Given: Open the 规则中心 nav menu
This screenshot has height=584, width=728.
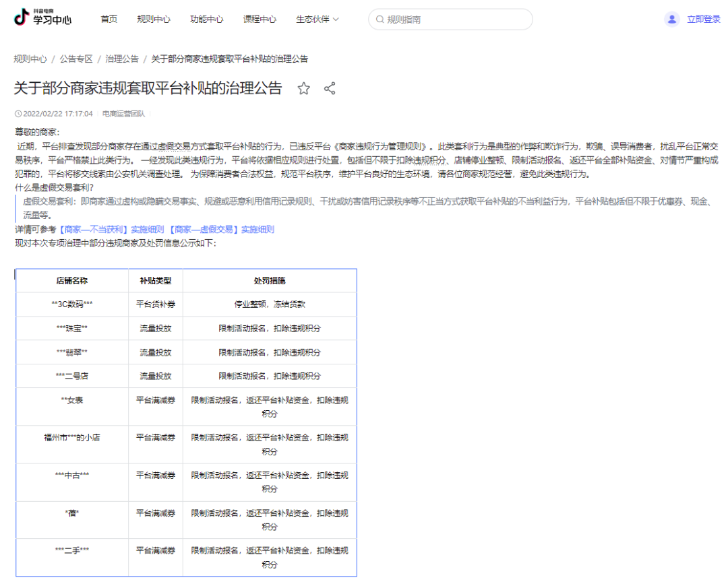Looking at the screenshot, I should (x=153, y=19).
